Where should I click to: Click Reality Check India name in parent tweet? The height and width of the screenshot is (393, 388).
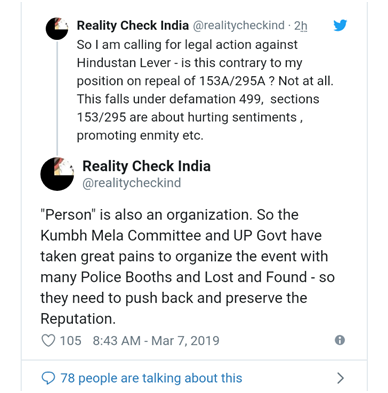tap(133, 25)
